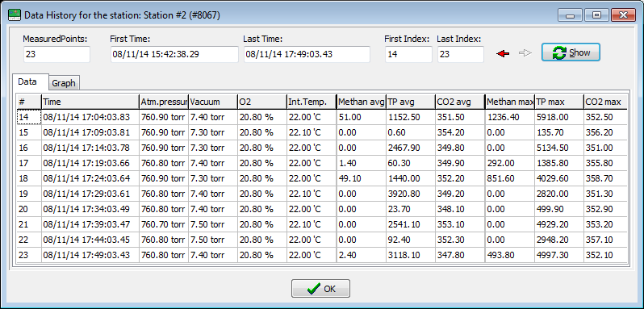Image resolution: width=644 pixels, height=309 pixels.
Task: Click the Atm.pressure value 760.70 torr
Action: [164, 224]
